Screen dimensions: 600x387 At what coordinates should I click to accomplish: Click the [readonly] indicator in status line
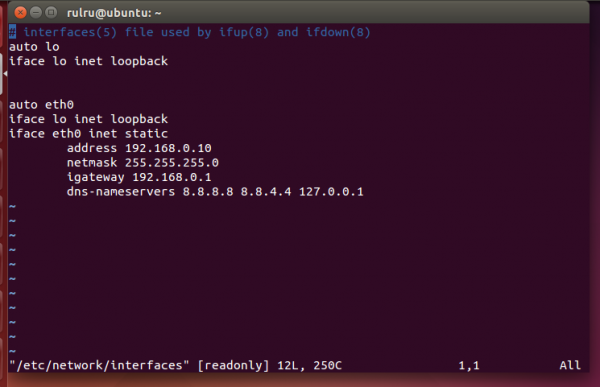[x=233, y=365]
